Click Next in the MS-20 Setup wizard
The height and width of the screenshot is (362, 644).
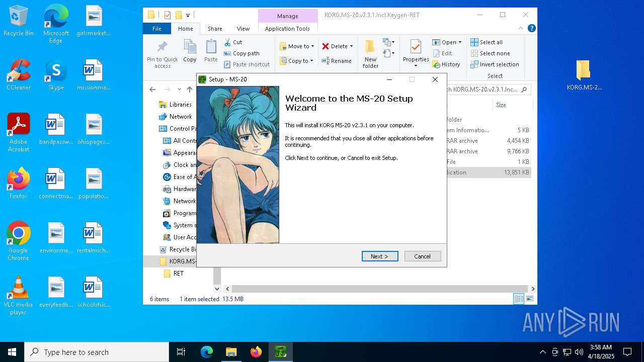click(x=380, y=256)
